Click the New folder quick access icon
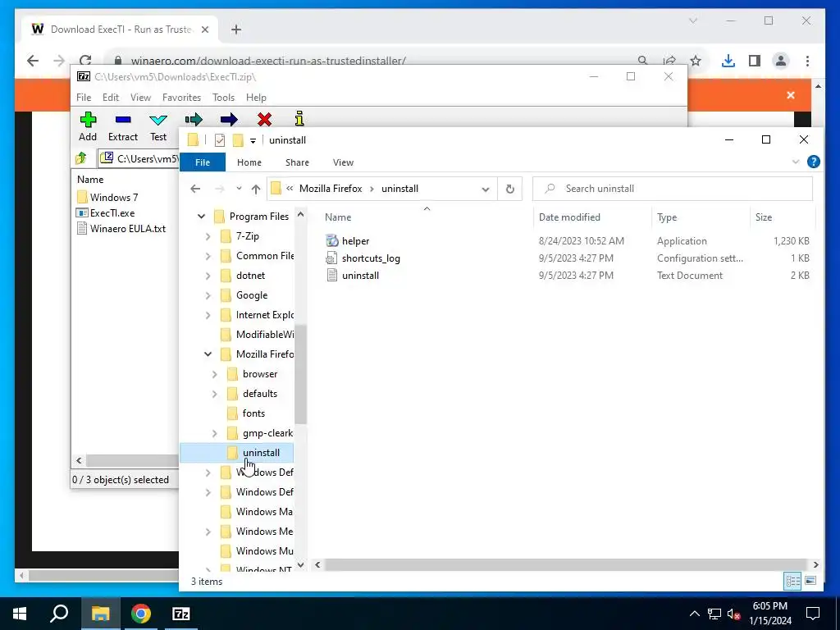Viewport: 840px width, 630px height. pyautogui.click(x=238, y=140)
